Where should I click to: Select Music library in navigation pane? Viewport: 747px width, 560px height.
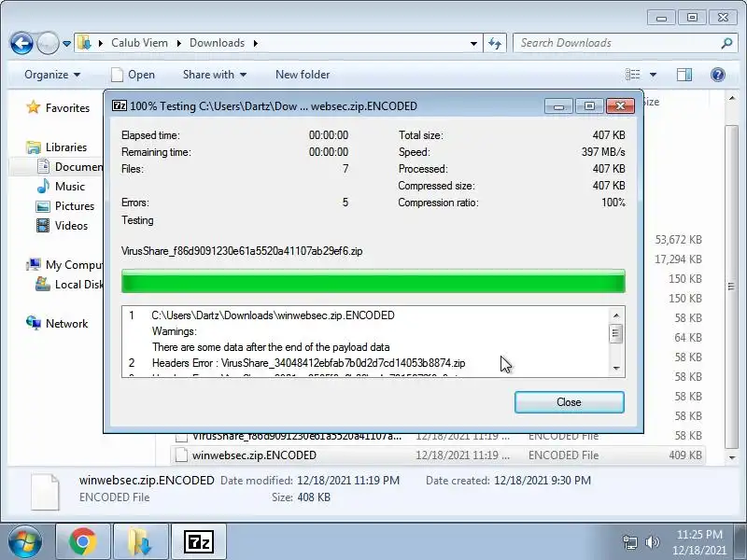tap(70, 186)
